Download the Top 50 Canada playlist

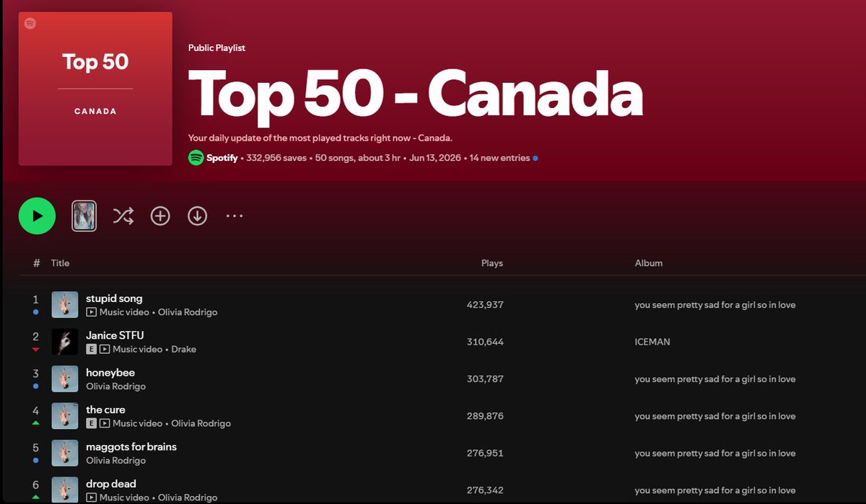pos(197,216)
